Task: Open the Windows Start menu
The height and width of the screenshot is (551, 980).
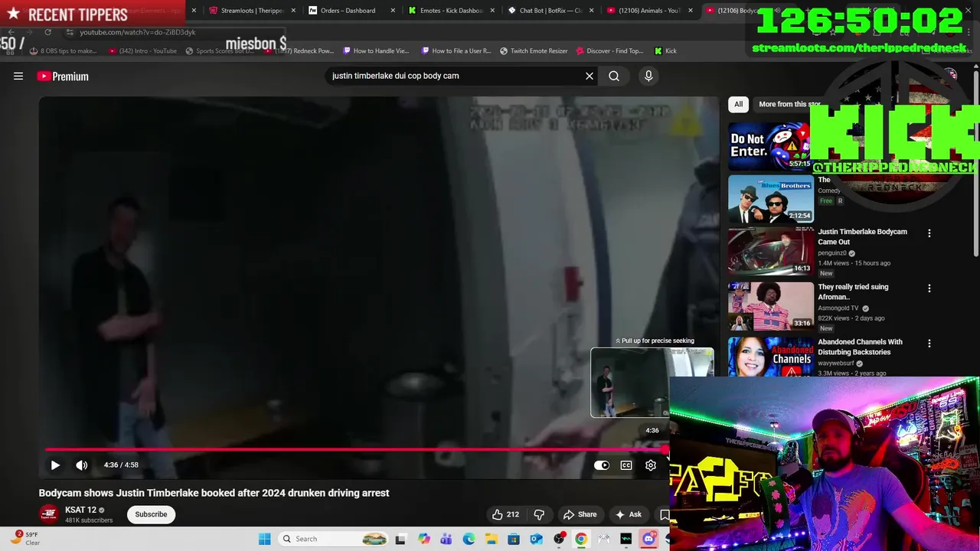Action: coord(265,539)
